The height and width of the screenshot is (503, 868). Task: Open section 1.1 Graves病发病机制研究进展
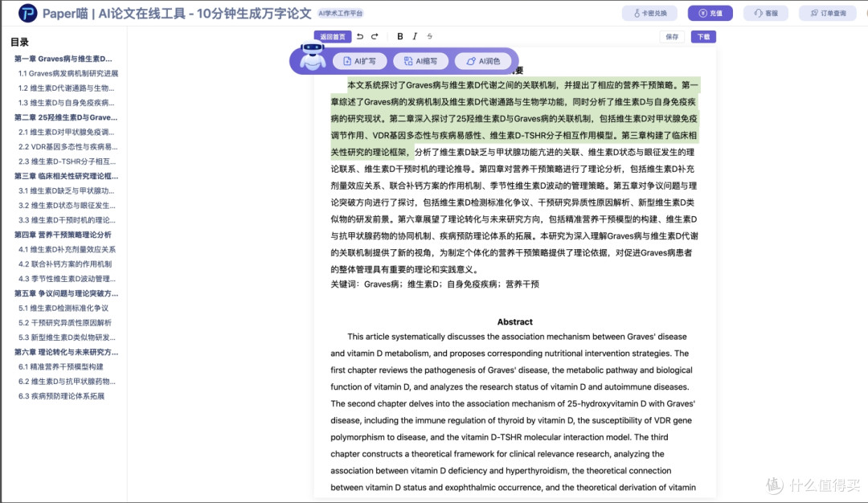pyautogui.click(x=68, y=73)
